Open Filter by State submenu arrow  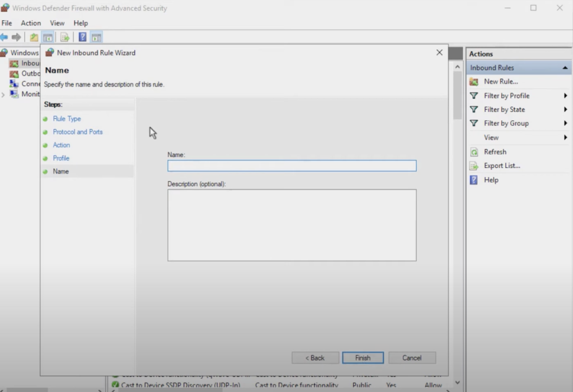point(565,110)
